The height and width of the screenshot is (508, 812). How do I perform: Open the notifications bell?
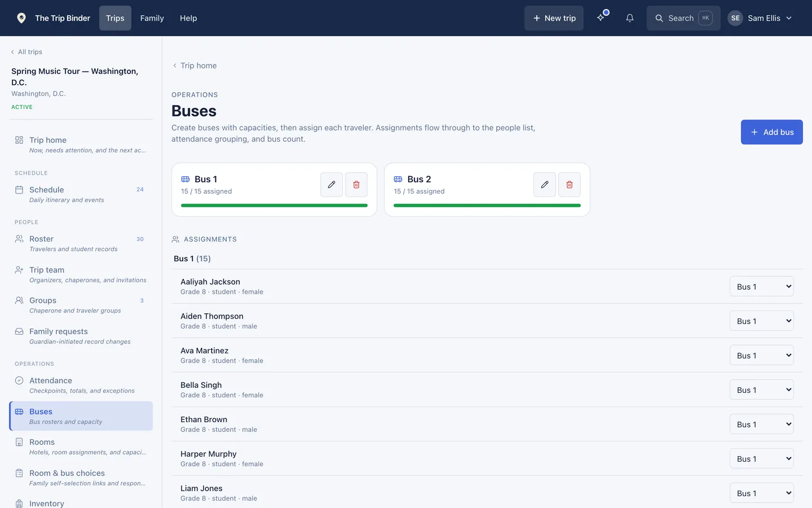pyautogui.click(x=630, y=18)
